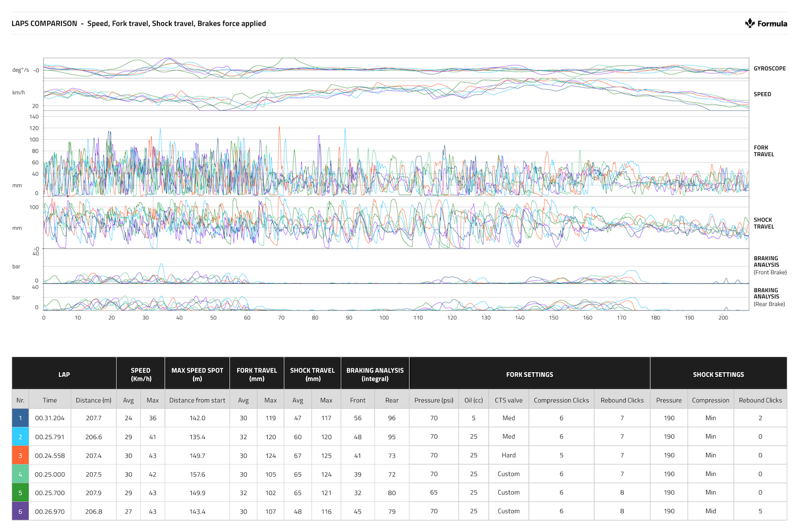Viewport: 799px width, 532px height.
Task: Click BRAKING ANALYSIS (Front Brake) label
Action: click(770, 266)
